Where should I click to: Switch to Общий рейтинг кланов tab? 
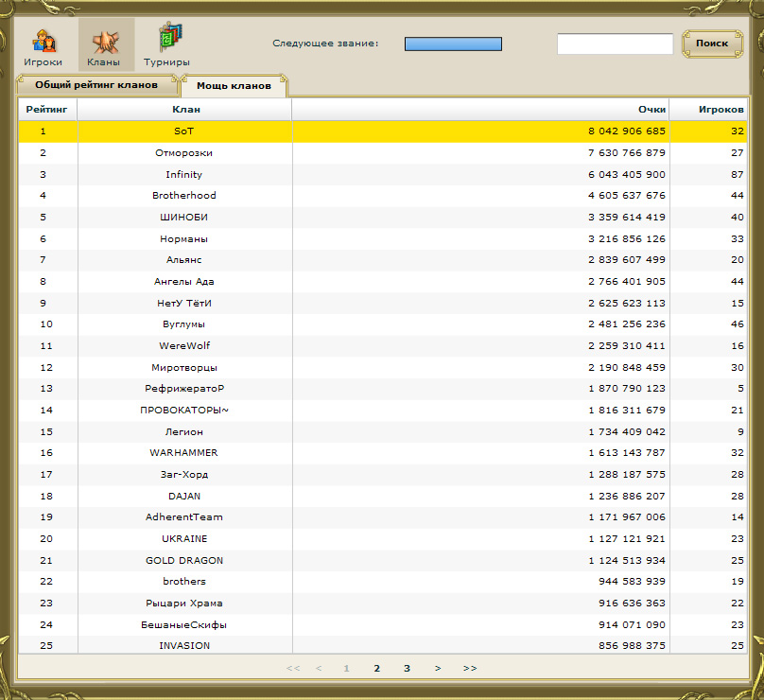96,85
